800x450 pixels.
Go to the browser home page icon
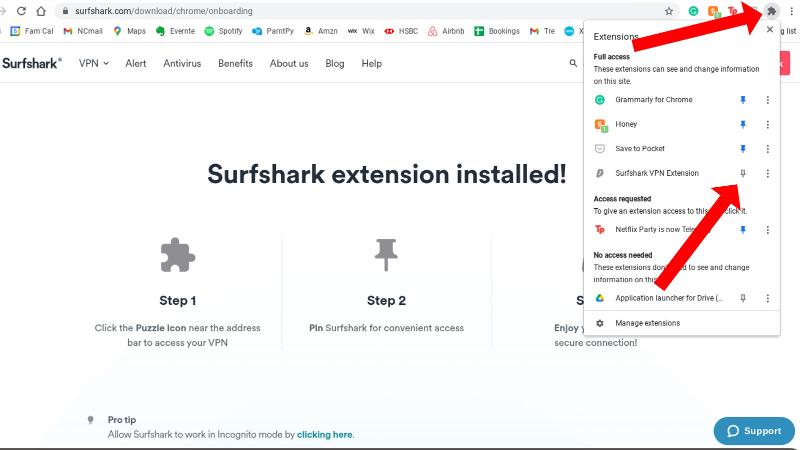click(x=41, y=11)
